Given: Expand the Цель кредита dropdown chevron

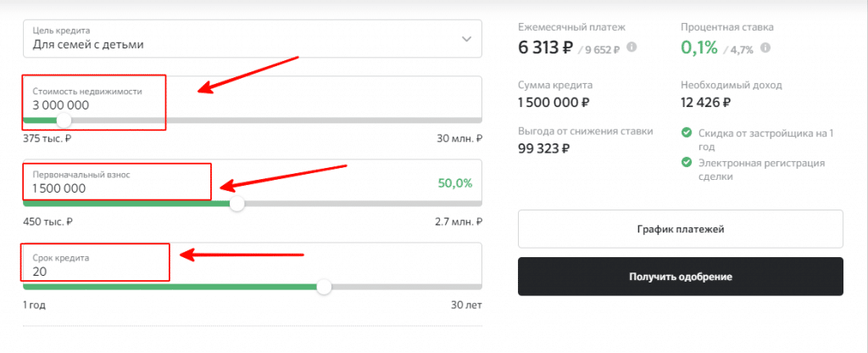Looking at the screenshot, I should [465, 39].
